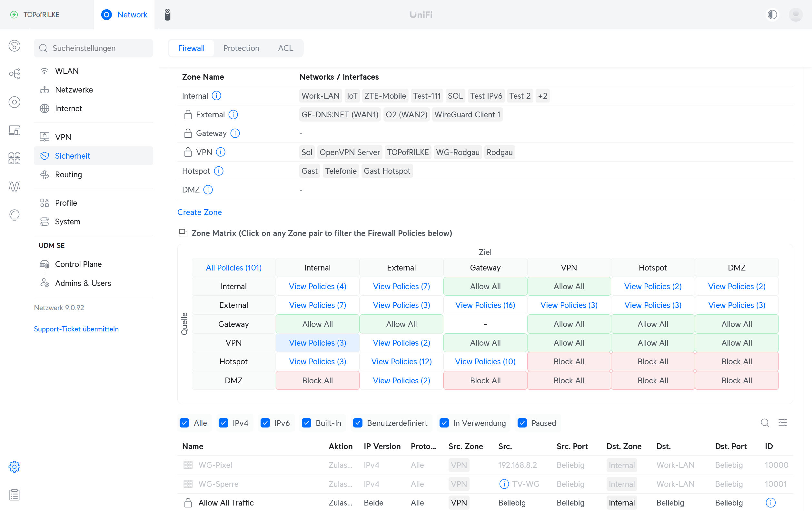Show All Policies (101) in matrix

click(x=234, y=268)
